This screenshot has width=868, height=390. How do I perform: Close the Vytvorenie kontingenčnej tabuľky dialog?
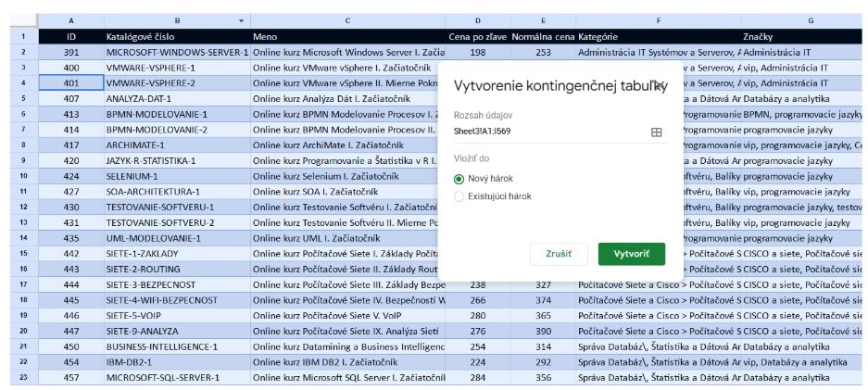pos(658,84)
